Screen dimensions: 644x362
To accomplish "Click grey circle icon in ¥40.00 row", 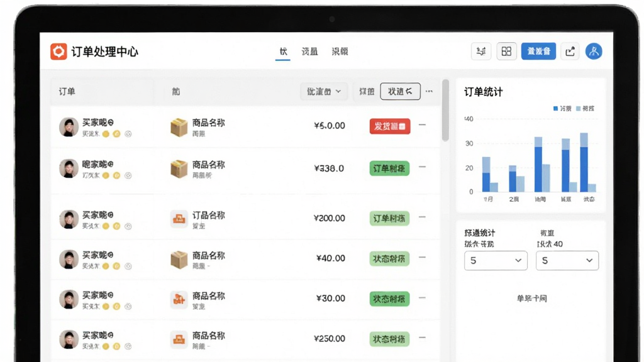I will click(128, 266).
